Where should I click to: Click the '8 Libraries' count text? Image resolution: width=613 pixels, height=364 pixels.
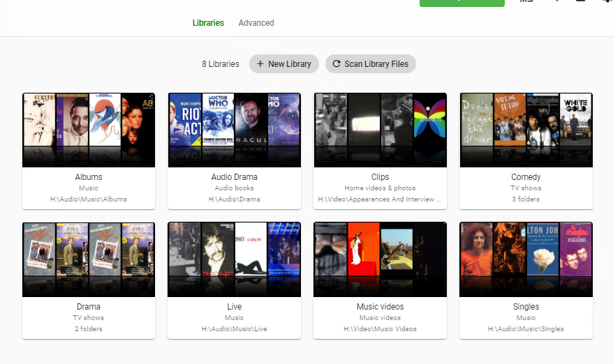point(221,64)
